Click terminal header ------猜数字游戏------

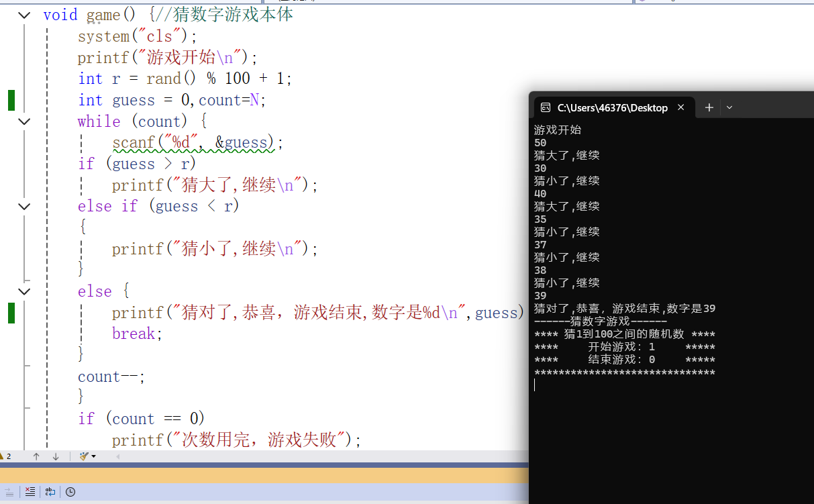[x=601, y=321]
